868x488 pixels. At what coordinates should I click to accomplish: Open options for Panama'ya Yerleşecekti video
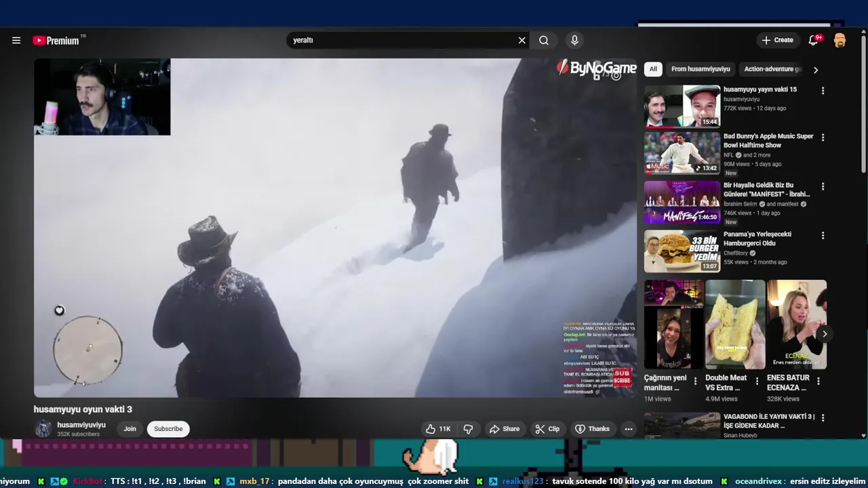(823, 236)
